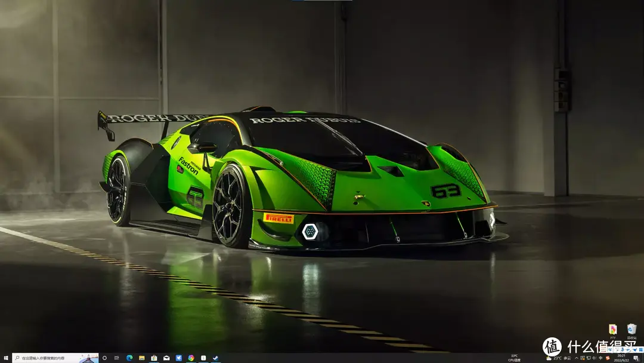This screenshot has width=644, height=363.
Task: Open Cortana circle icon on taskbar
Action: pos(104,358)
